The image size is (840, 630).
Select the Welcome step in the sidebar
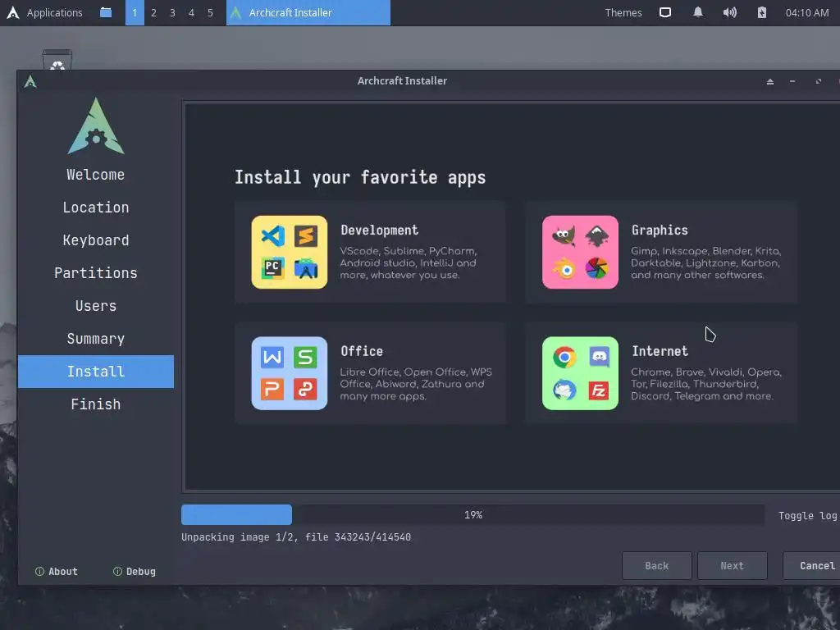click(x=96, y=175)
